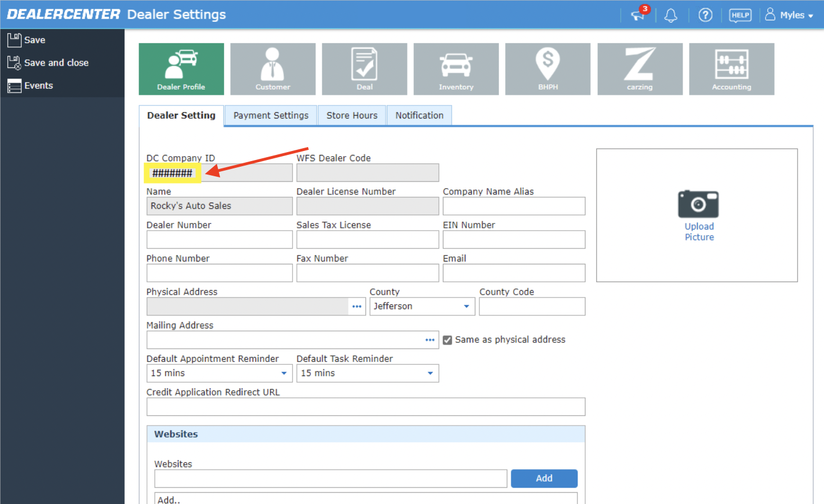
Task: Click Save and close in sidebar
Action: pyautogui.click(x=56, y=63)
